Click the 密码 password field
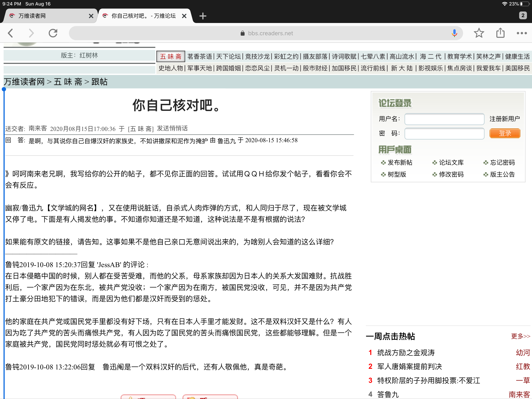 (x=444, y=134)
